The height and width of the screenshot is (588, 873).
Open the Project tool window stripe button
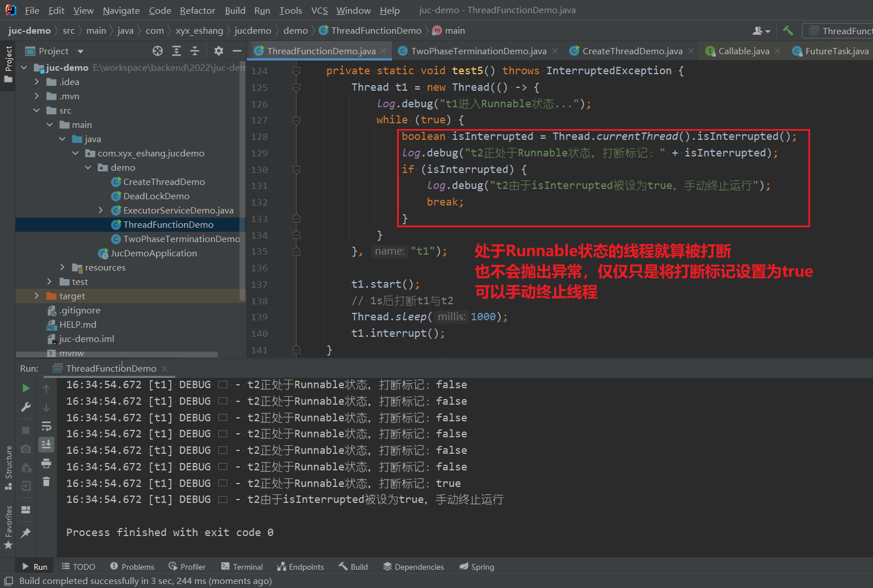point(8,64)
